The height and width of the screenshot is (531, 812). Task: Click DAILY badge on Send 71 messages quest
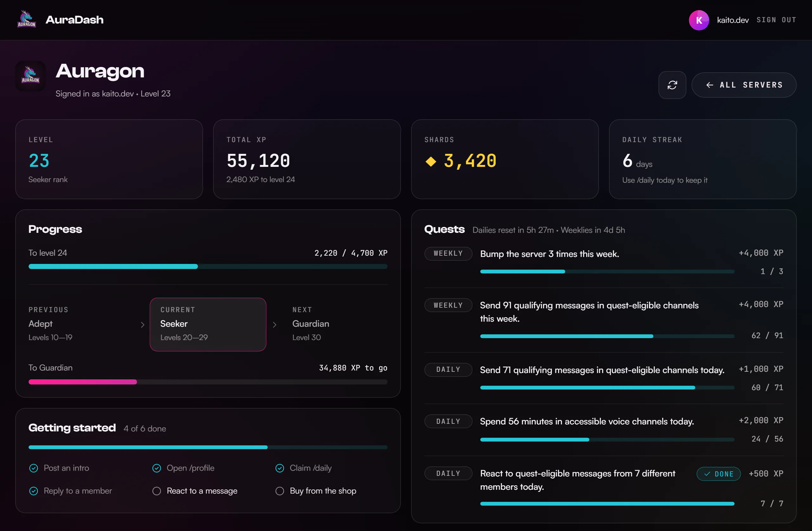coord(448,370)
